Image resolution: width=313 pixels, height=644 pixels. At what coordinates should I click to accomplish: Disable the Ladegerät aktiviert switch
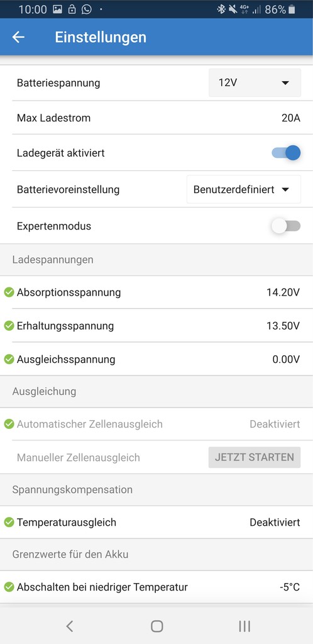[286, 153]
